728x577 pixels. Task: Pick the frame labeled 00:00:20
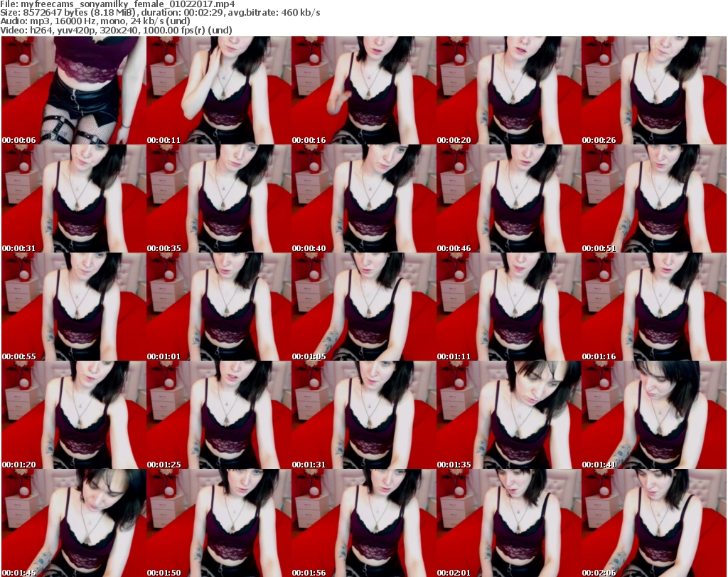click(508, 90)
